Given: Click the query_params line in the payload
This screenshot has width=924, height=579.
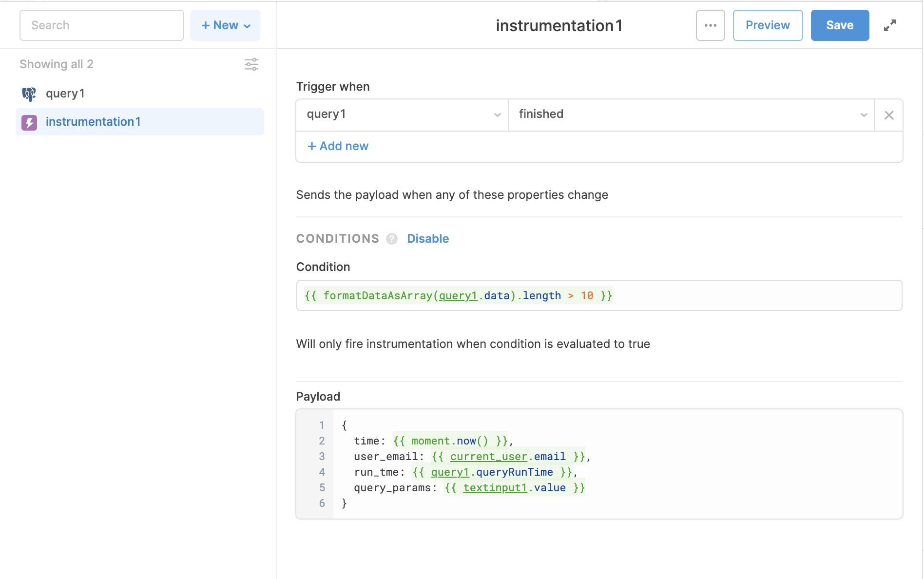Looking at the screenshot, I should coord(469,488).
